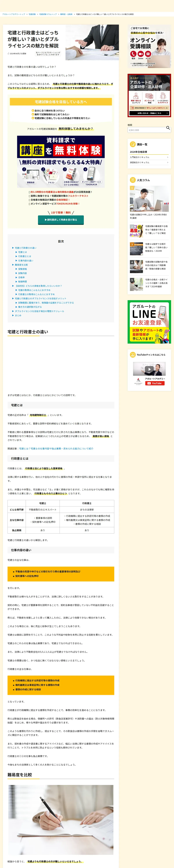Open breadcrumb 難易度・合格率

click(66, 14)
